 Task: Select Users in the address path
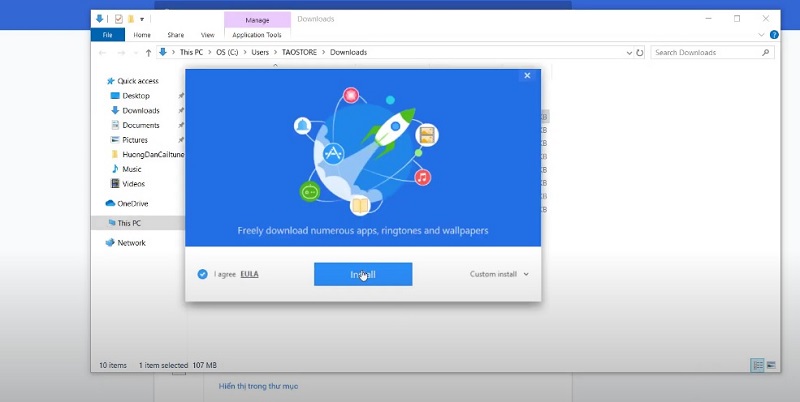point(260,52)
